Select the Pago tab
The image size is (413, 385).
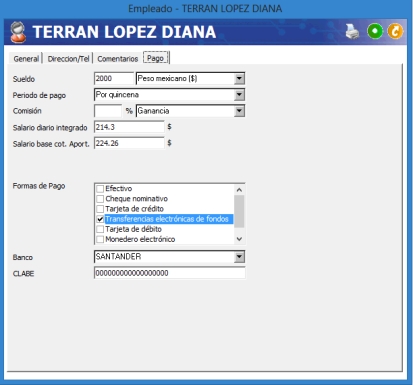[156, 58]
